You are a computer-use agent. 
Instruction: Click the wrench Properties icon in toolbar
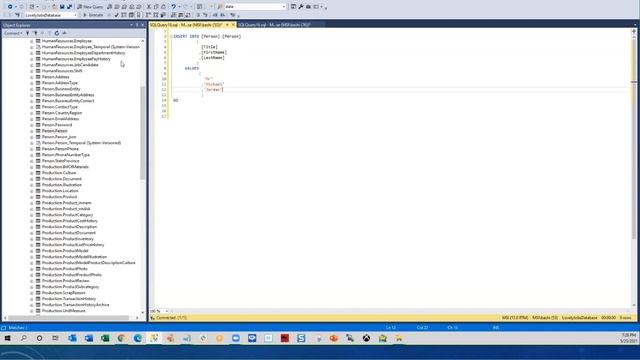(x=301, y=7)
